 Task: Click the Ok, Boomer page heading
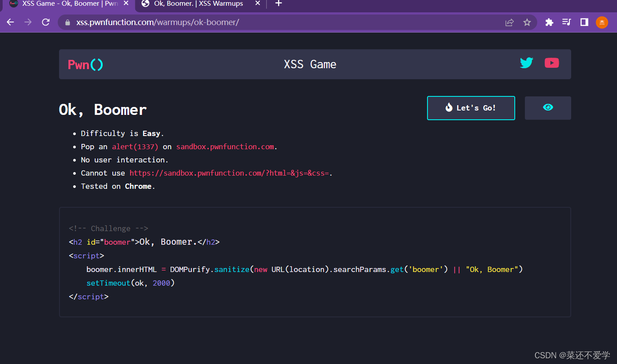(103, 110)
